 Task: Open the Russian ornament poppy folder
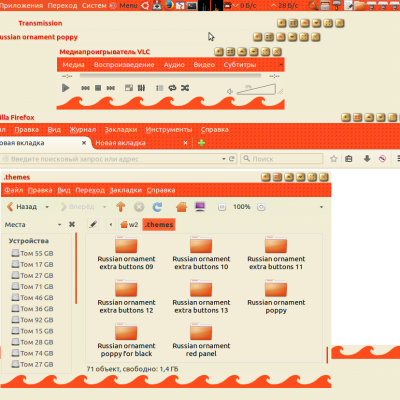[x=276, y=297]
